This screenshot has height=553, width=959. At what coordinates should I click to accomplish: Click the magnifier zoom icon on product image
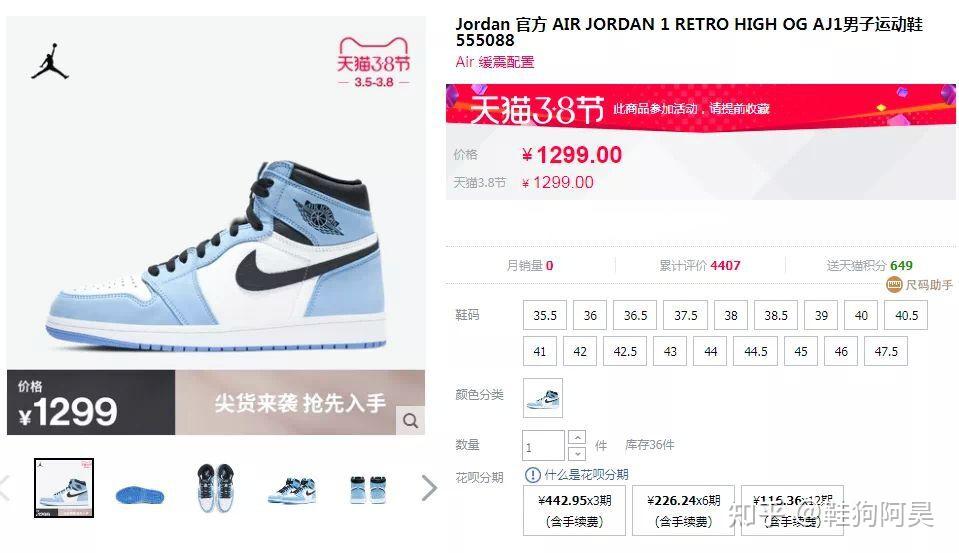tap(410, 421)
